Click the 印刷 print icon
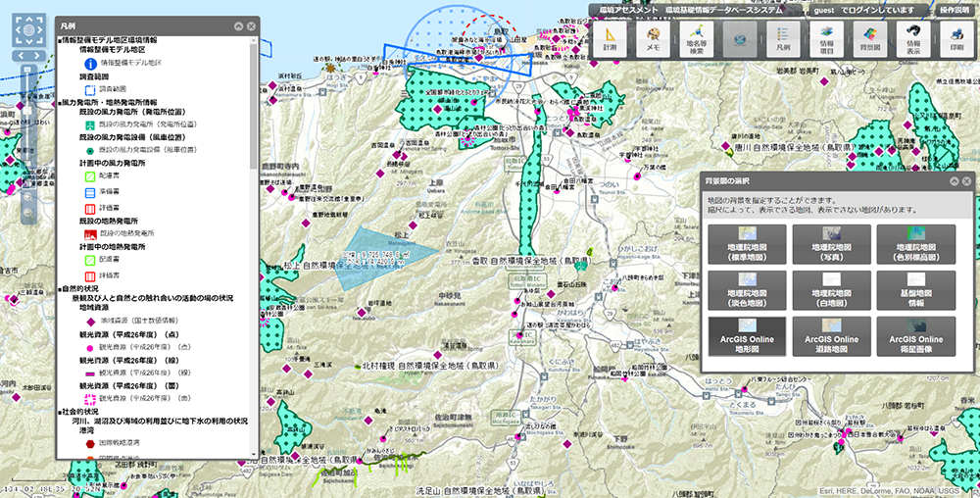Viewport: 980px width, 498px height. [x=955, y=38]
